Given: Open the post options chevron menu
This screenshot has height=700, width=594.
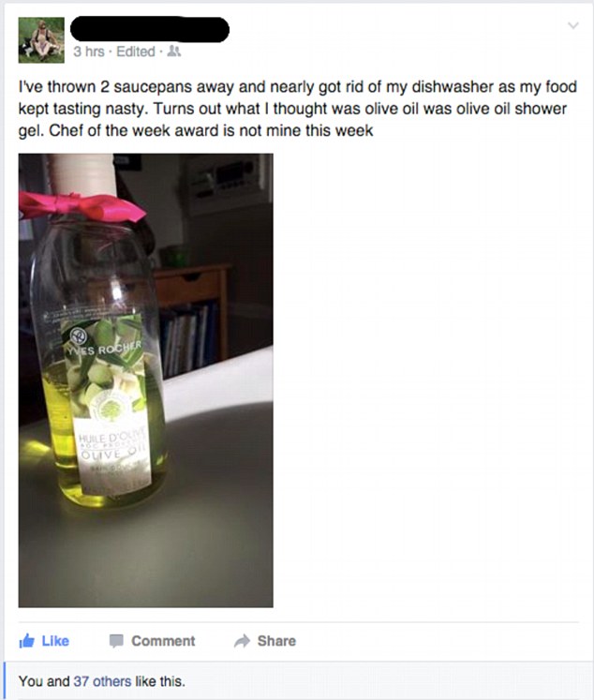Looking at the screenshot, I should [573, 25].
